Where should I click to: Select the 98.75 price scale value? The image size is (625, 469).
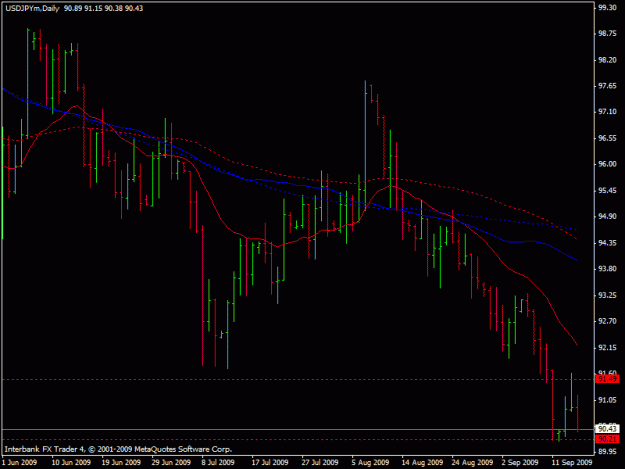[607, 33]
